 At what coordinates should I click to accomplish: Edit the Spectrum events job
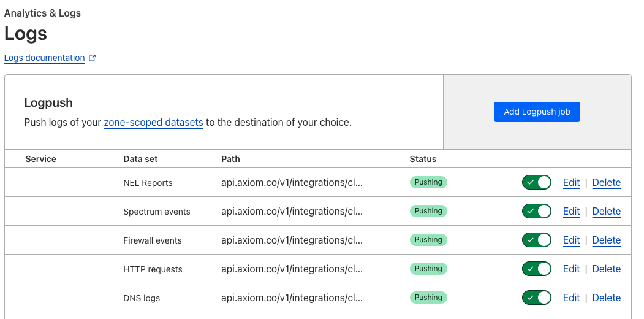point(571,211)
